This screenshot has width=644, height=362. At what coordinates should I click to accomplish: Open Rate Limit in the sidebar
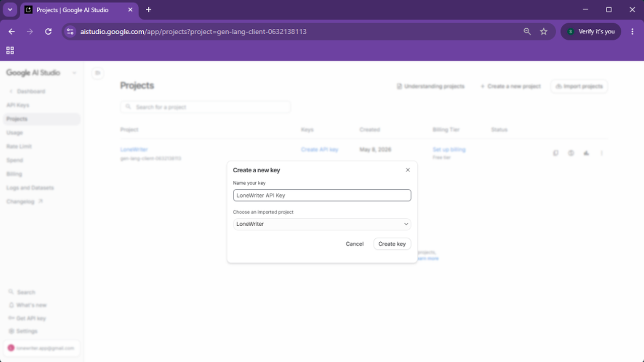19,146
